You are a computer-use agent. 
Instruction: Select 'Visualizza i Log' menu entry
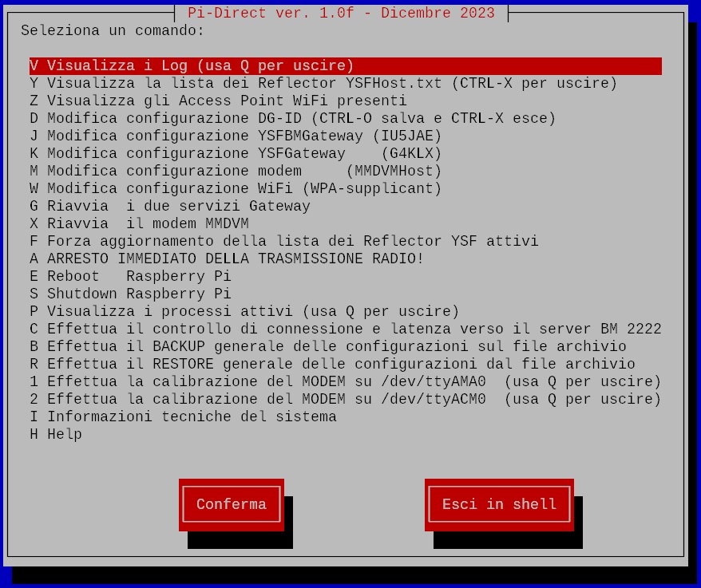click(x=345, y=65)
